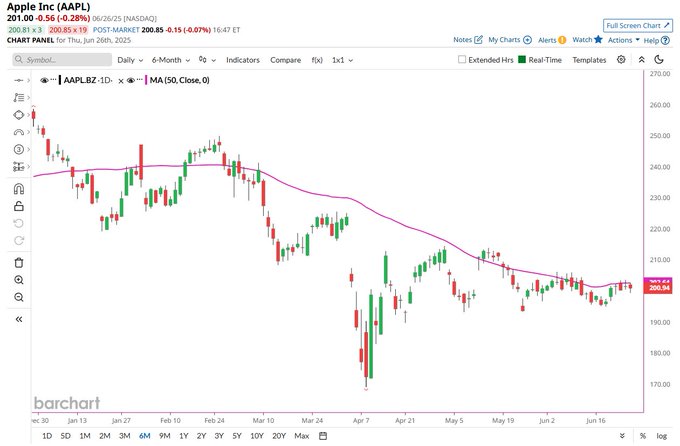Open the Actions dropdown menu

click(623, 40)
